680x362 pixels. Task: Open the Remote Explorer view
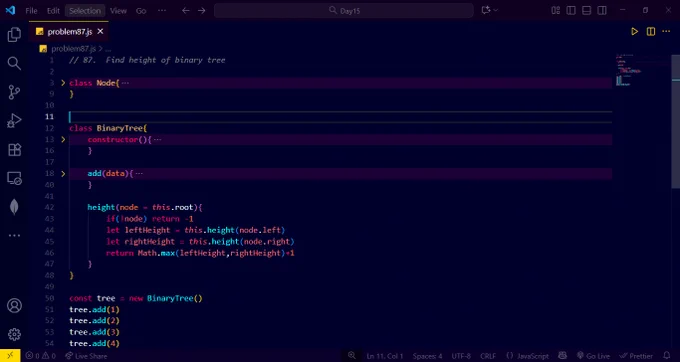pyautogui.click(x=14, y=178)
